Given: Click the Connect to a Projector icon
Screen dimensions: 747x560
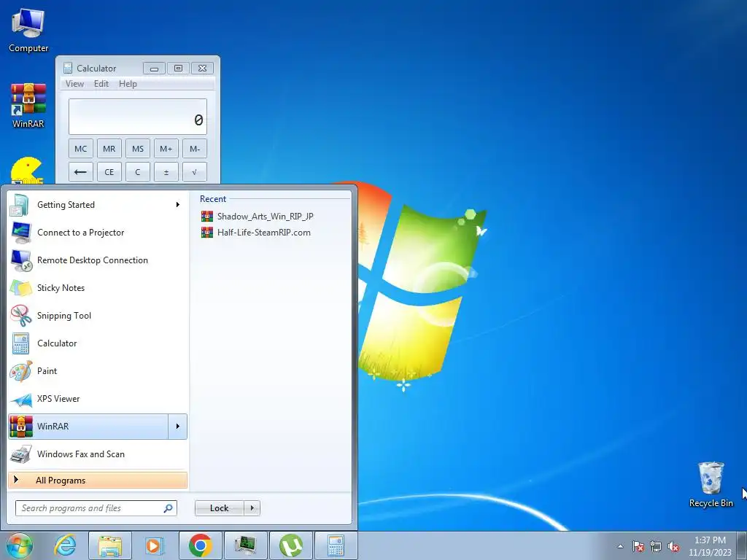Looking at the screenshot, I should 21,233.
